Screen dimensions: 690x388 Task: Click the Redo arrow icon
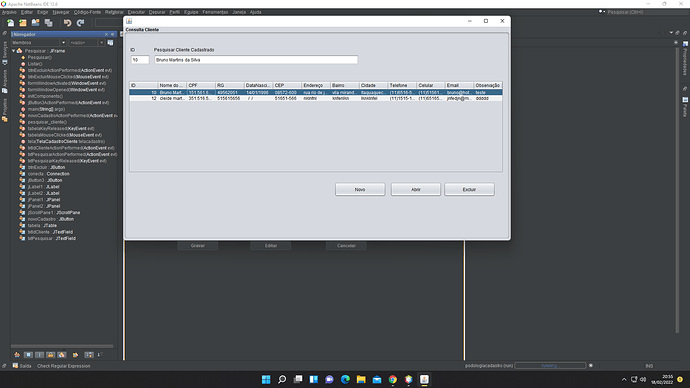[x=81, y=23]
